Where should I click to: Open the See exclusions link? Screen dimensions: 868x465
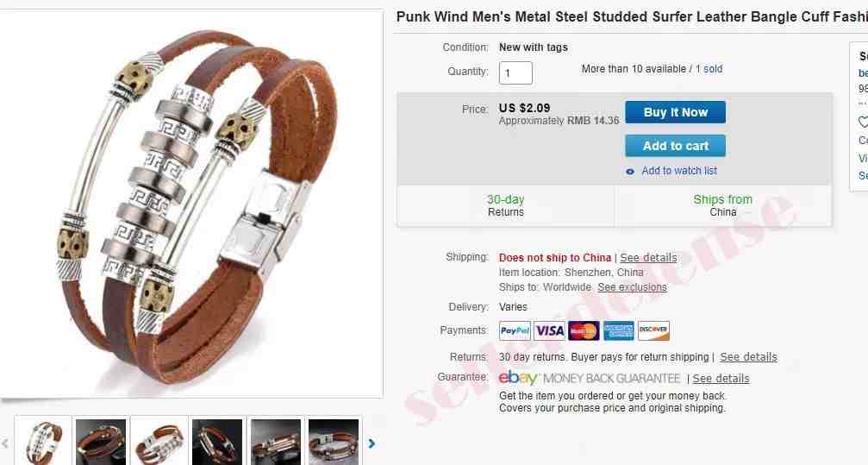tap(632, 287)
